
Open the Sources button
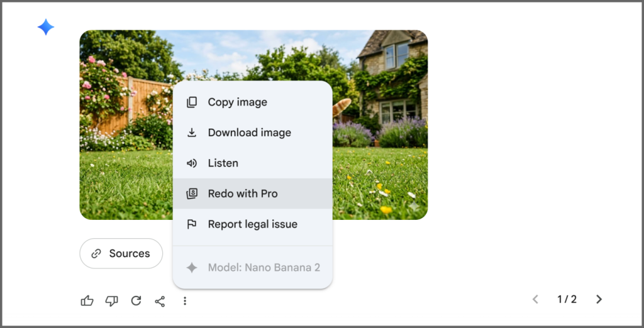[121, 253]
